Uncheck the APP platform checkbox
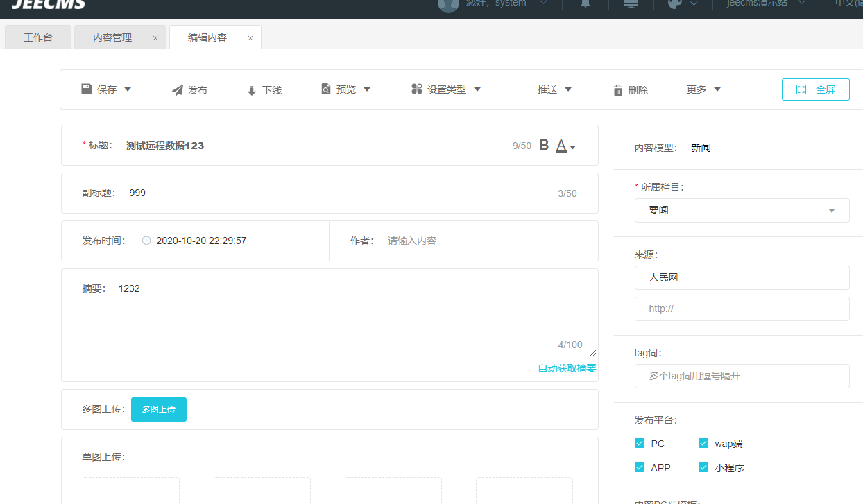The image size is (863, 504). tap(640, 467)
